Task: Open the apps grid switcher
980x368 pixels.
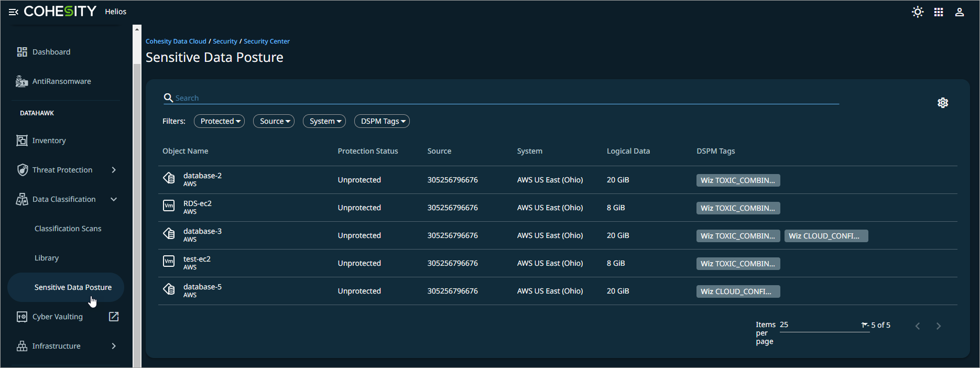Action: pyautogui.click(x=938, y=12)
